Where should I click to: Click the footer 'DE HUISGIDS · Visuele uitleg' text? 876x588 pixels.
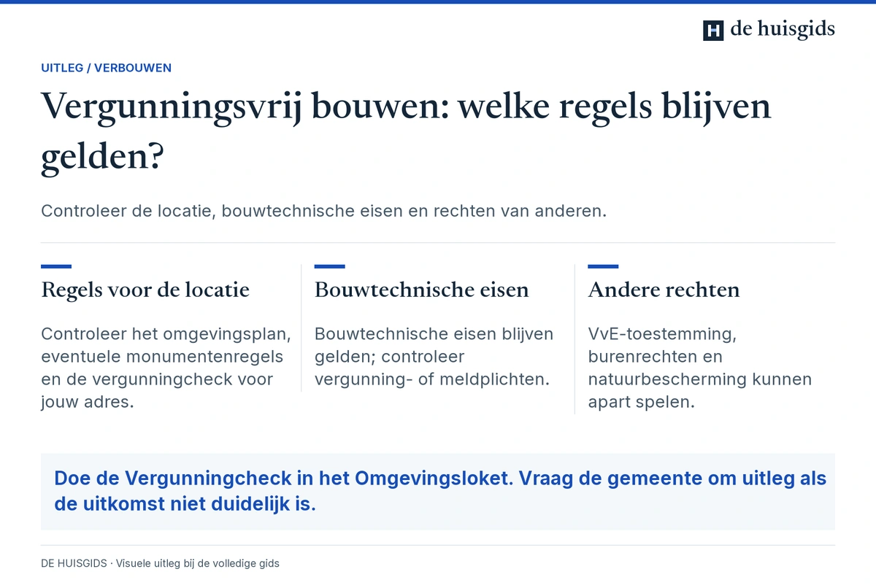[160, 563]
